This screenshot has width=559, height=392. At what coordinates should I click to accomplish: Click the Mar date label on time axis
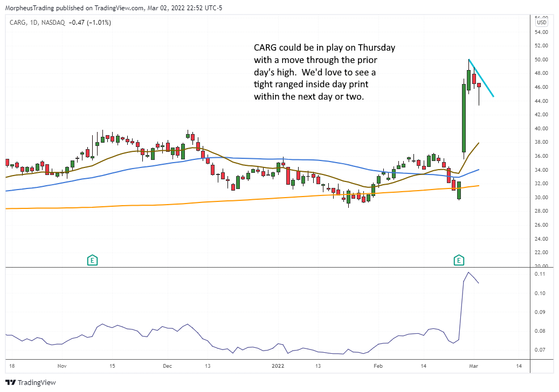point(473,366)
